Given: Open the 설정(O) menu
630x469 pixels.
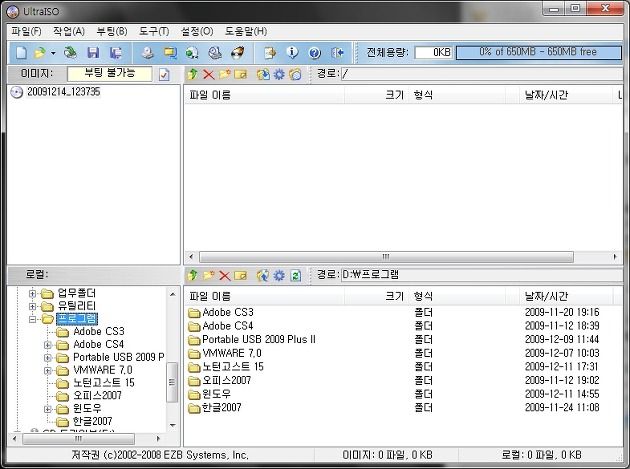Looking at the screenshot, I should [197, 31].
